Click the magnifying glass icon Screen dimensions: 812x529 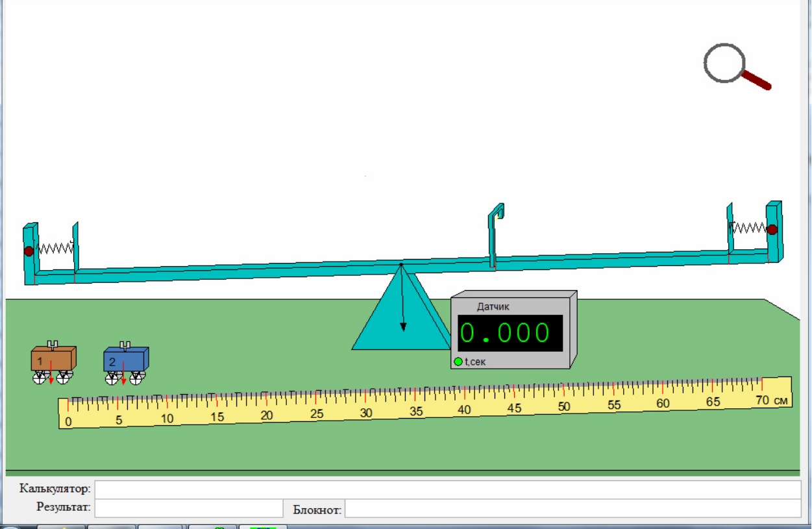click(737, 66)
